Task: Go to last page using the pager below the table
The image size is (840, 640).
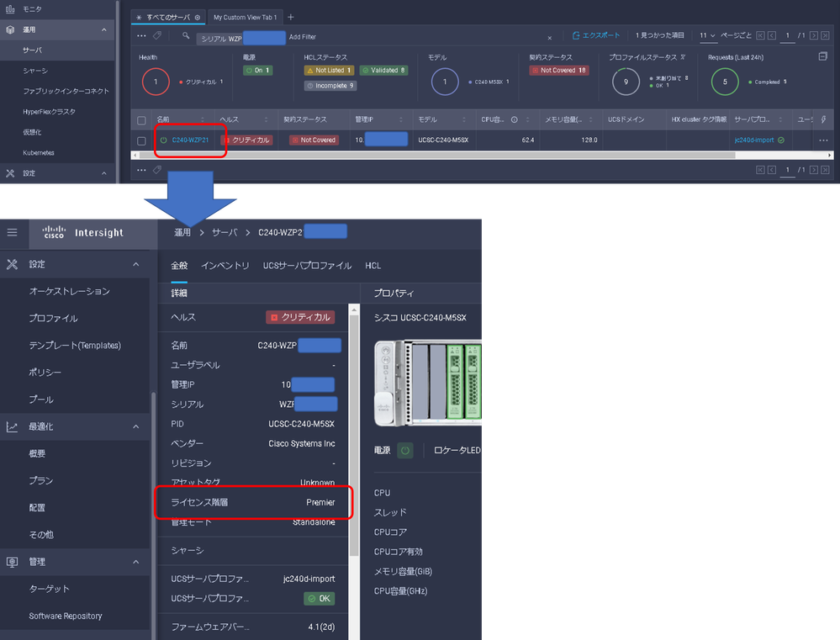Action: [x=825, y=170]
